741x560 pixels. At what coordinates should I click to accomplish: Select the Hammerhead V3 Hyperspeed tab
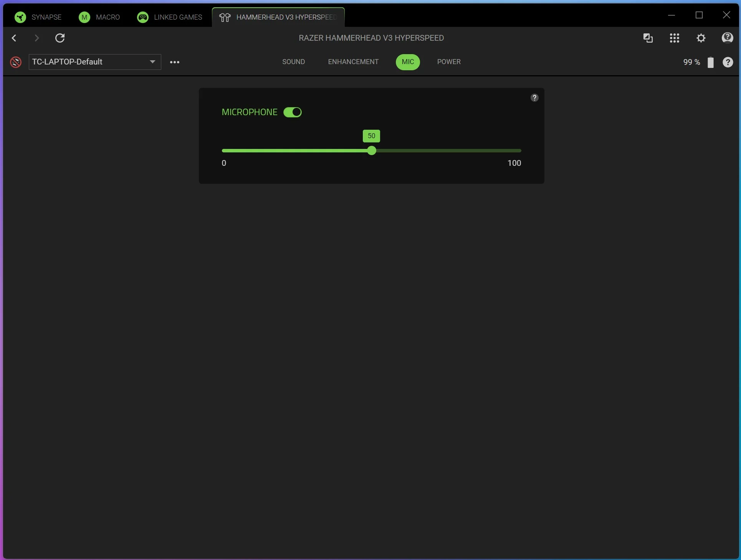[278, 17]
